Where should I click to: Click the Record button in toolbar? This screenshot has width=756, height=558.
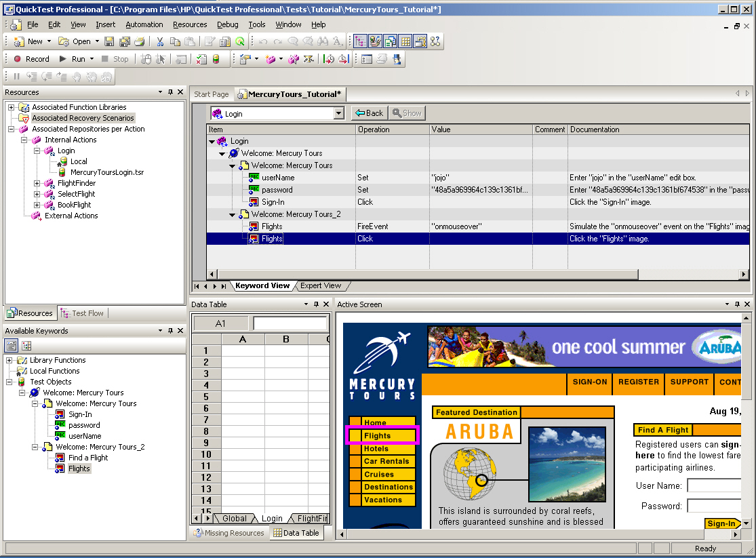tap(31, 59)
